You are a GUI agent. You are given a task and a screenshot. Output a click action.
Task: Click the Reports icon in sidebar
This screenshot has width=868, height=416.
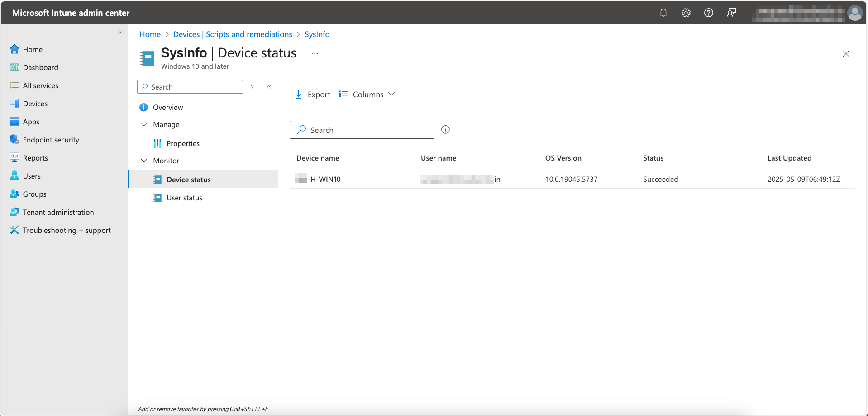click(x=14, y=157)
